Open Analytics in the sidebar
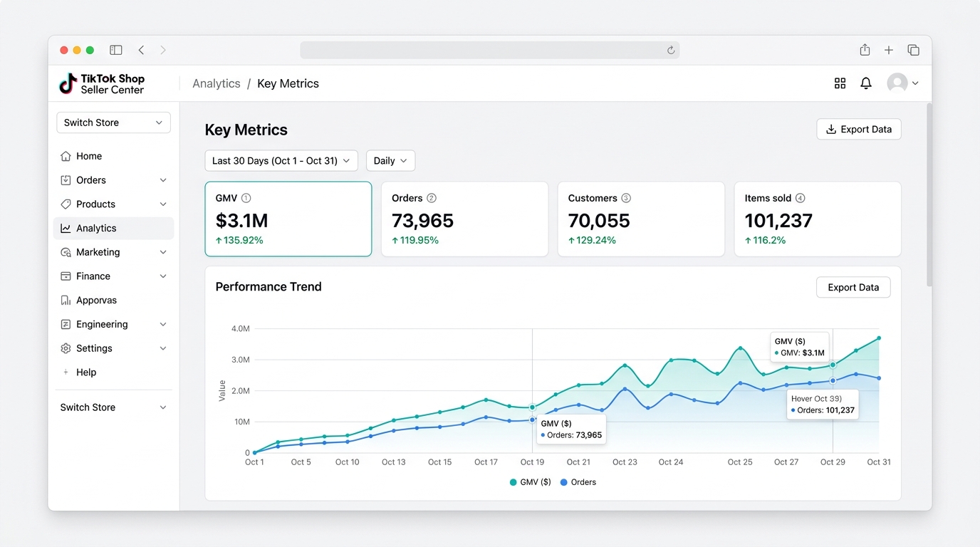The height and width of the screenshot is (547, 980). (113, 228)
